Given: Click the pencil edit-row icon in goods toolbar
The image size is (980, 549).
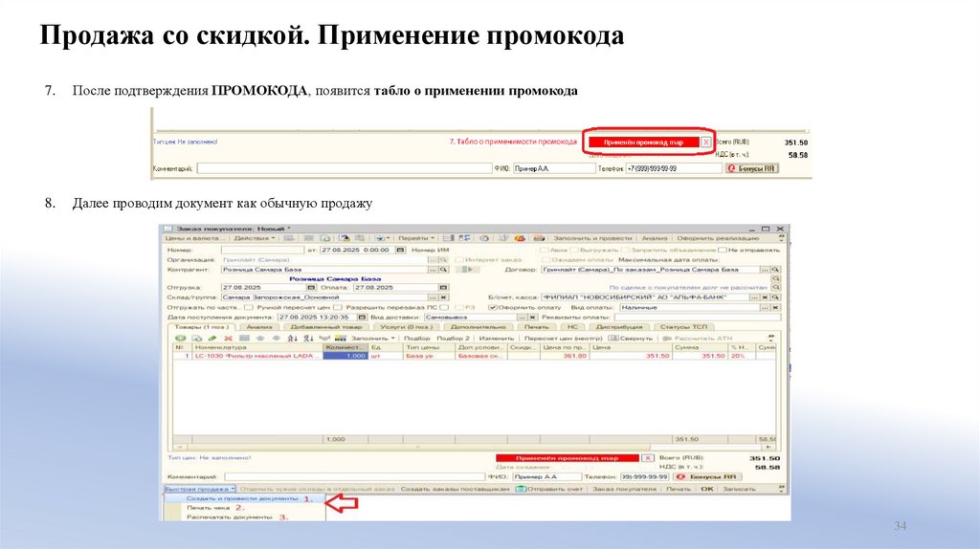Looking at the screenshot, I should (x=212, y=338).
